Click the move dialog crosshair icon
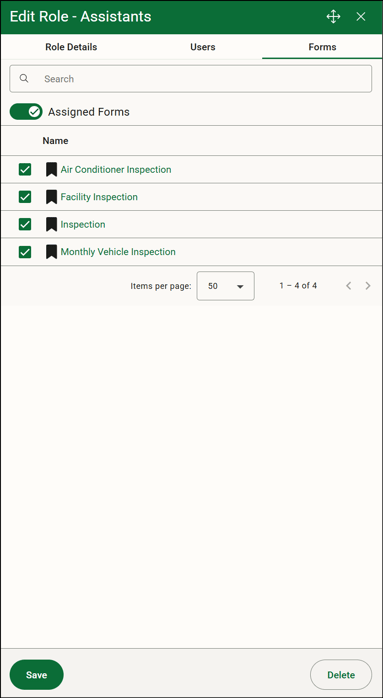This screenshot has height=698, width=383. (333, 17)
